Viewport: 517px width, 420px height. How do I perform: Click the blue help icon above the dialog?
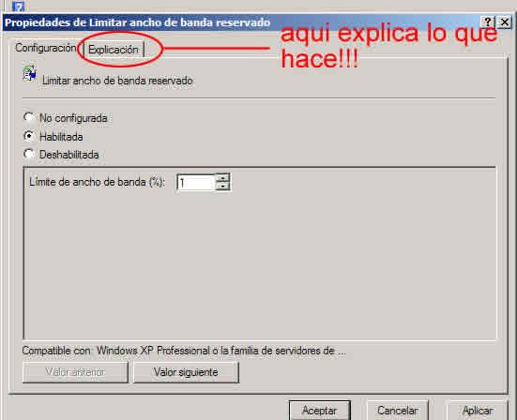pos(18,6)
